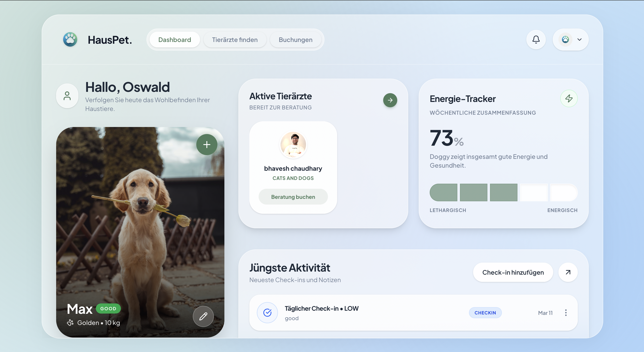The width and height of the screenshot is (644, 352).
Task: Go to the Buchungen tab
Action: point(295,40)
